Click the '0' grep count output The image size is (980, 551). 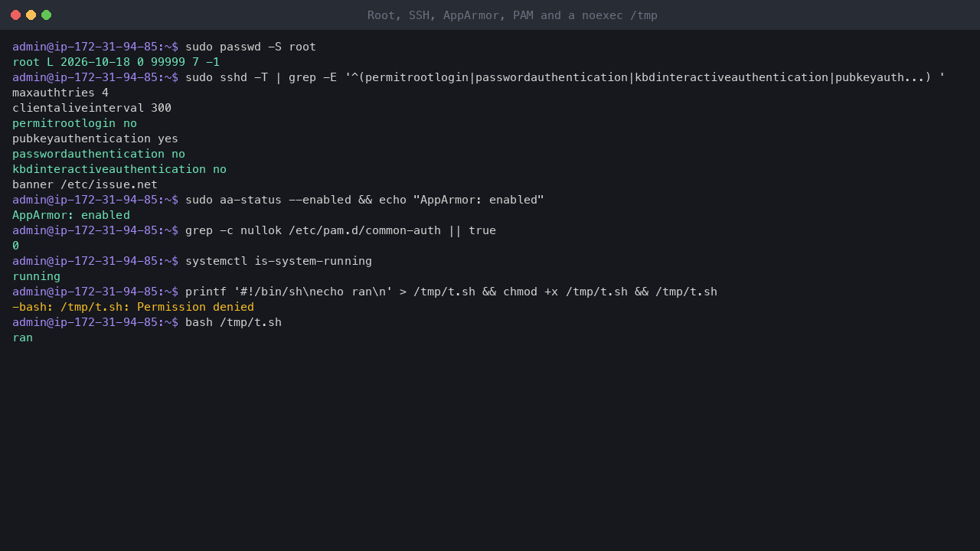tap(15, 246)
